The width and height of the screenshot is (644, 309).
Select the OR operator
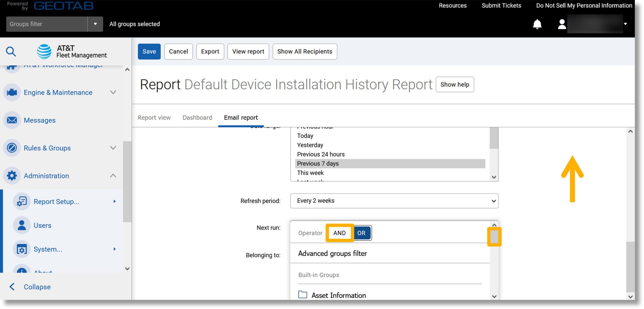[361, 233]
